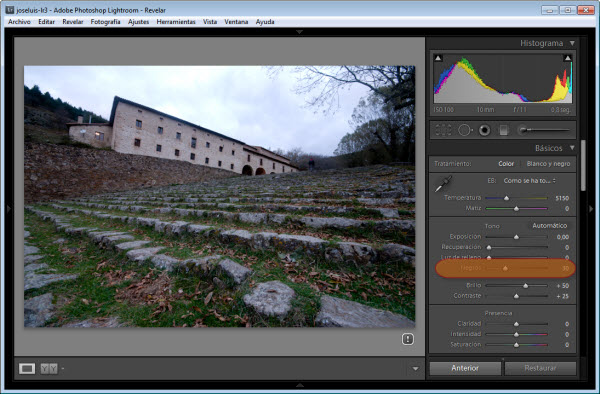This screenshot has width=600, height=394.
Task: Show the filmstrip using the bottom arrow
Action: 300,385
